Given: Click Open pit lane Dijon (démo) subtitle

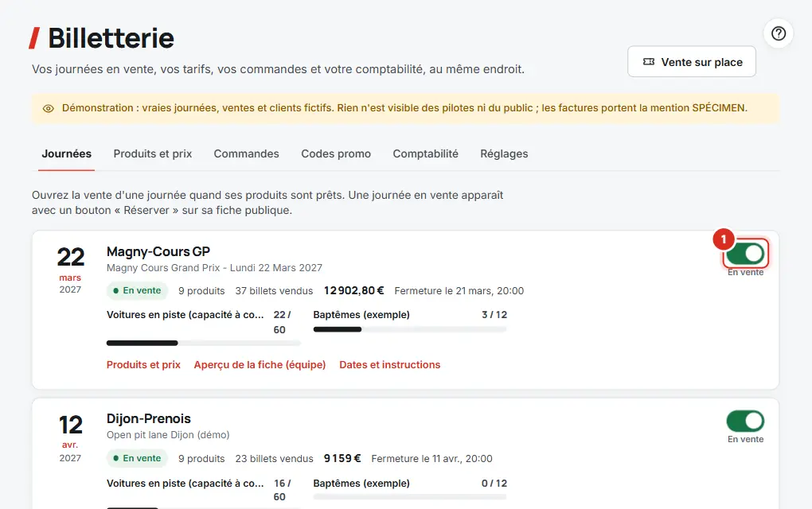Looking at the screenshot, I should [168, 434].
